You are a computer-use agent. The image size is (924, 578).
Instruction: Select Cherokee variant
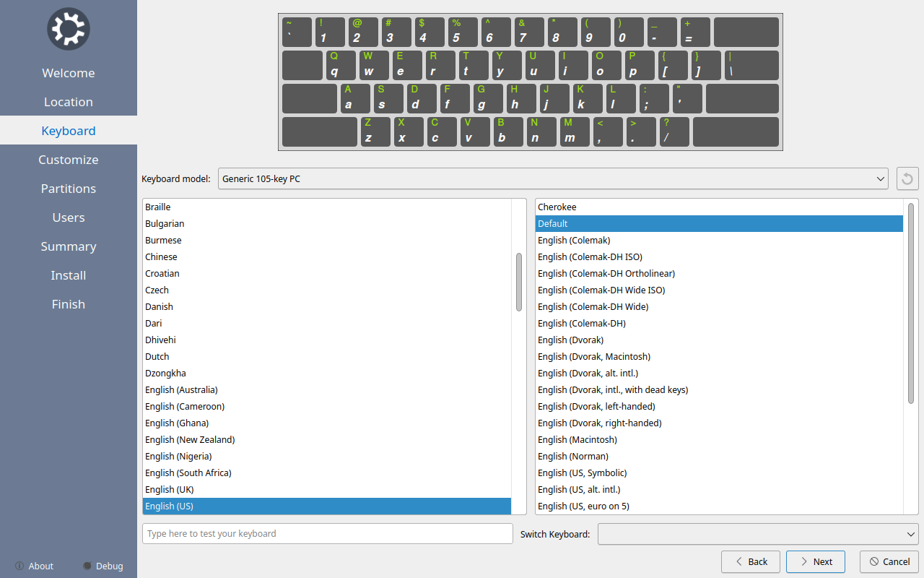(719, 207)
